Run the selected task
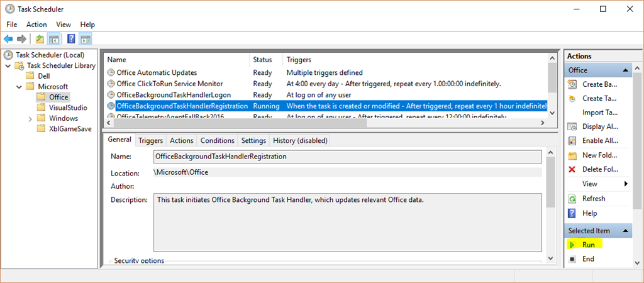644x283 pixels. (x=588, y=245)
